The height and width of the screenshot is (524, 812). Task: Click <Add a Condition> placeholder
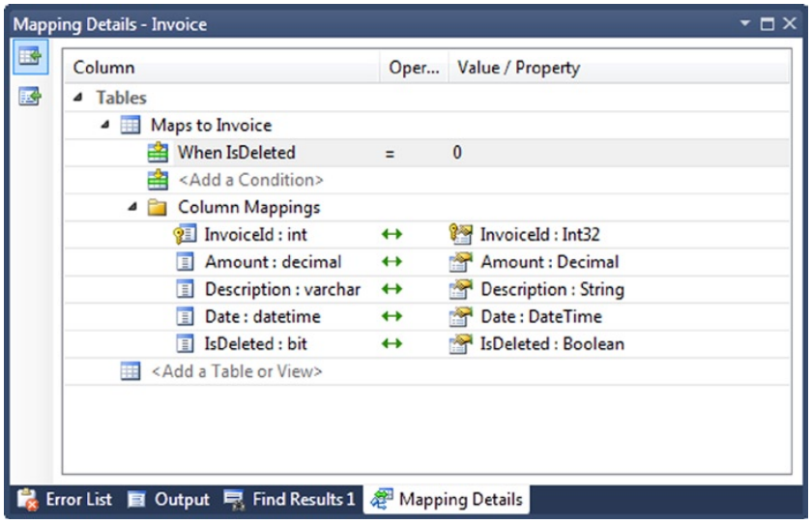click(250, 180)
